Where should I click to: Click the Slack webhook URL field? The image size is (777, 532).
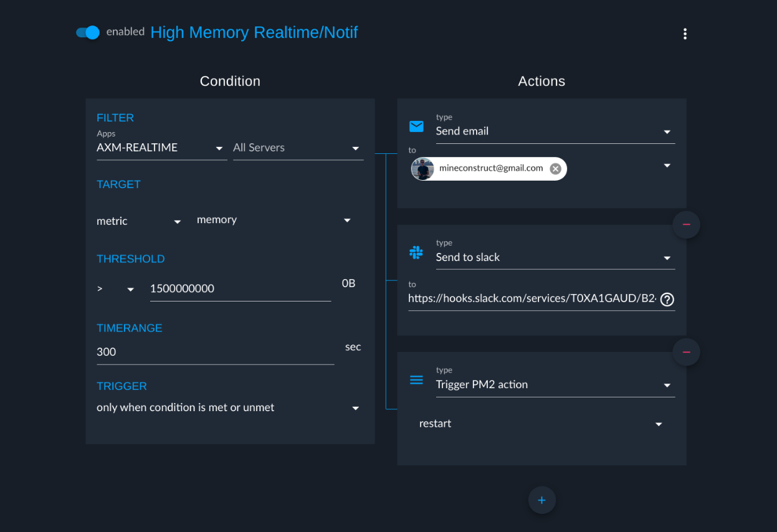[533, 299]
